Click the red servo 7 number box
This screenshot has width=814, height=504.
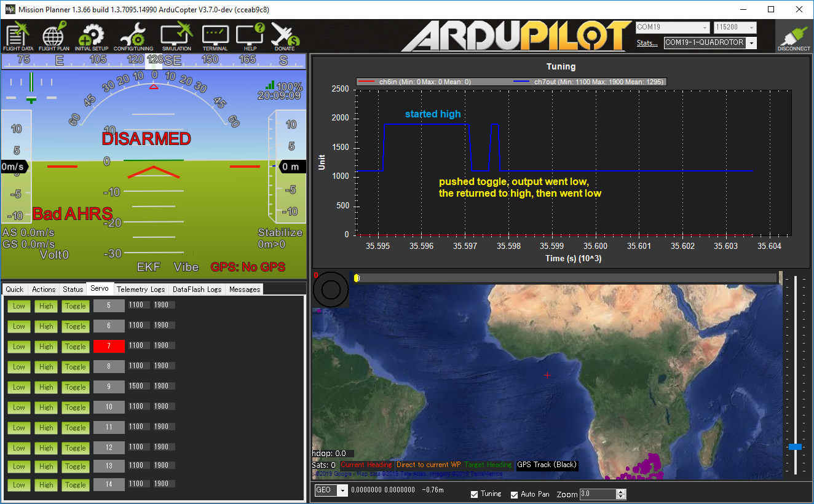click(109, 346)
